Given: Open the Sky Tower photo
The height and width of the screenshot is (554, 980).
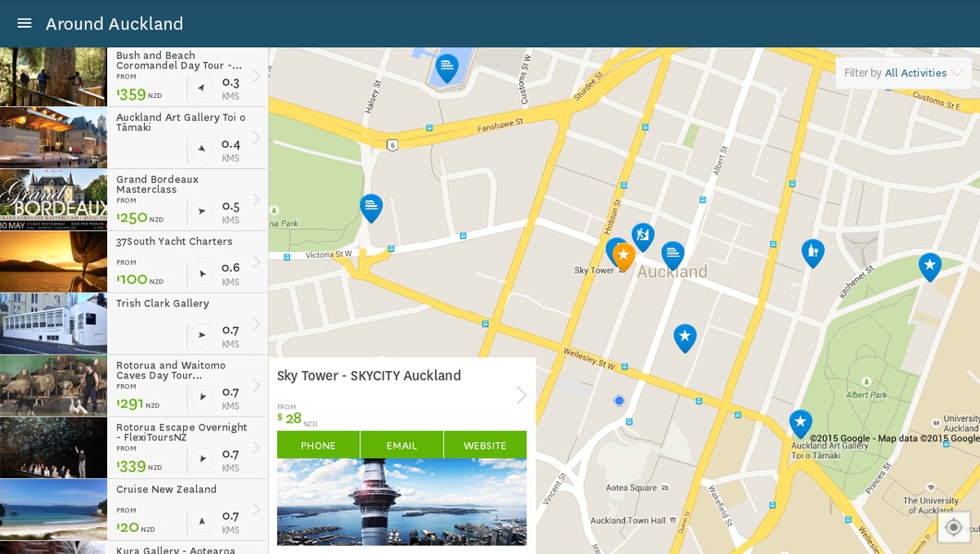Looking at the screenshot, I should pyautogui.click(x=402, y=502).
